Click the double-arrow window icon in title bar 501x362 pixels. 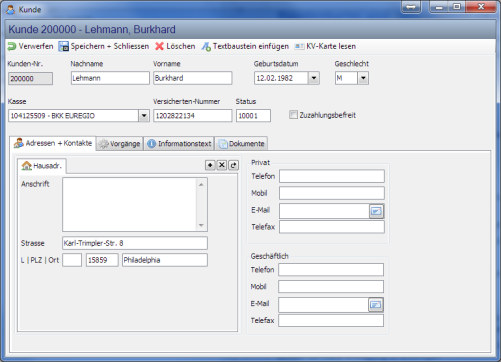tap(411, 7)
